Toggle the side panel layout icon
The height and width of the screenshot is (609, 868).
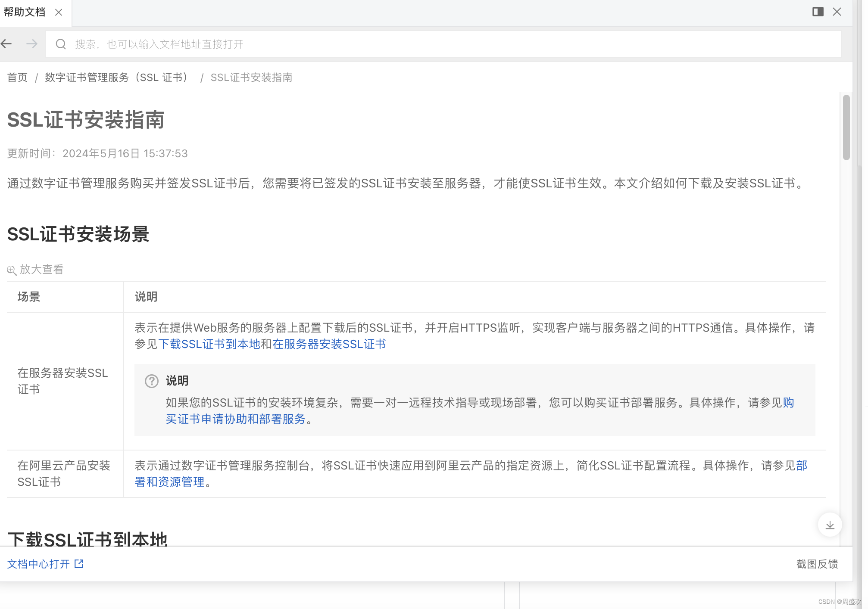pyautogui.click(x=818, y=12)
